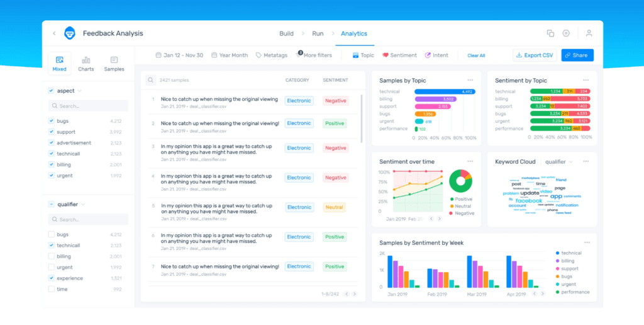This screenshot has width=644, height=325.
Task: Open the settings icon in the header
Action: coord(566,33)
